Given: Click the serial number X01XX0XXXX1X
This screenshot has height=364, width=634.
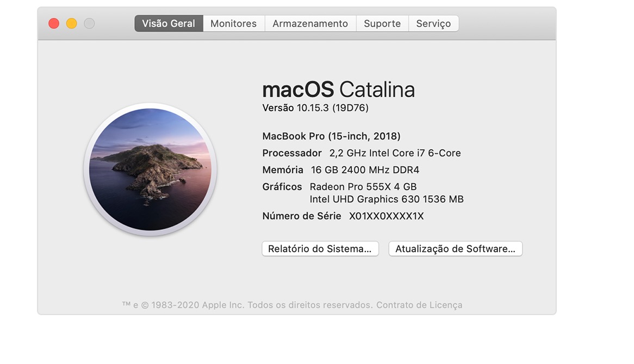Looking at the screenshot, I should 386,216.
